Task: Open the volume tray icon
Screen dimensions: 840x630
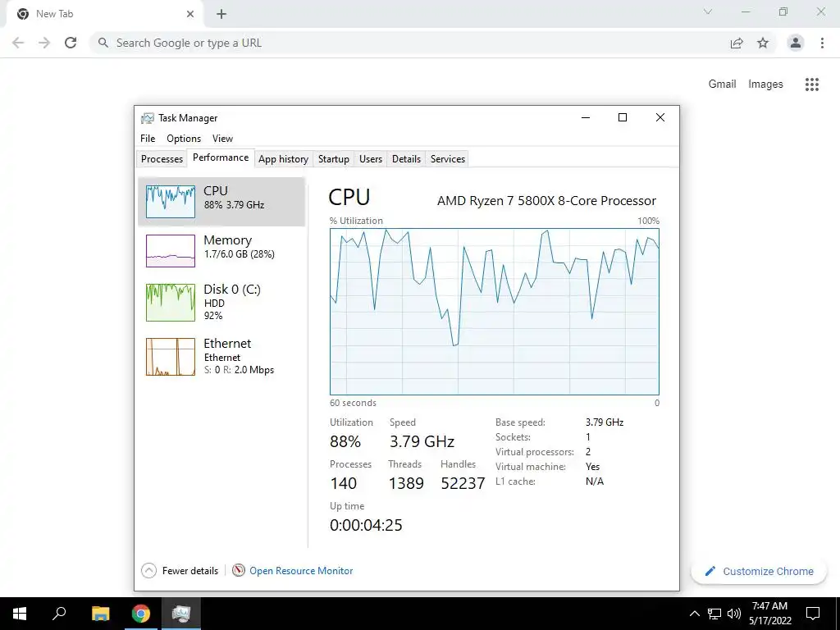Action: [x=734, y=614]
